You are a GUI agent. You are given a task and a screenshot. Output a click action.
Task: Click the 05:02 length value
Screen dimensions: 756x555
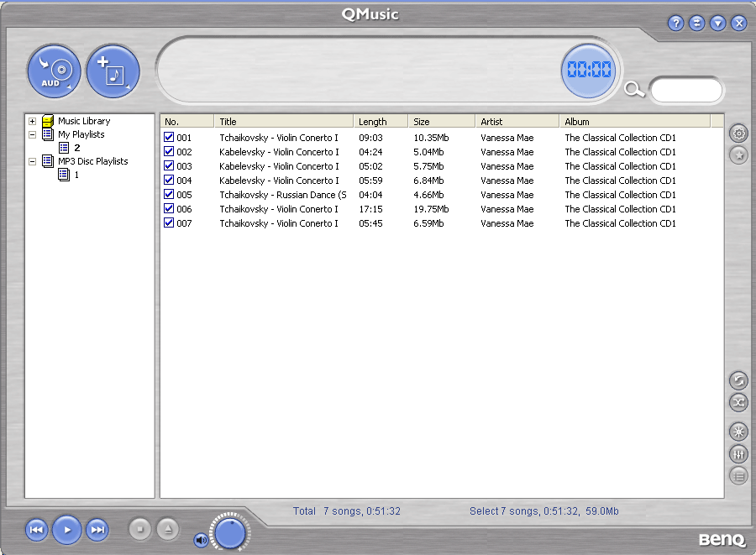pos(370,166)
